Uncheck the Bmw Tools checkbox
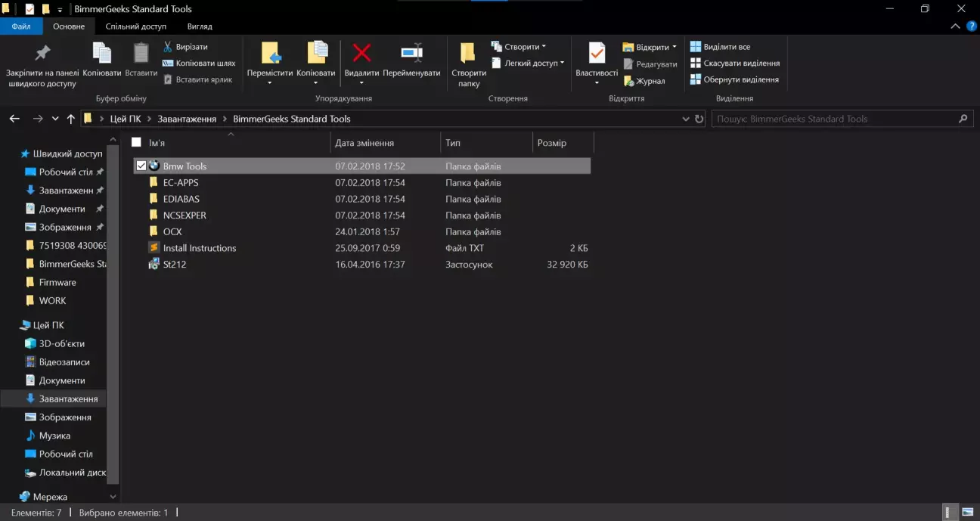Screen dimensions: 980x521 141,166
